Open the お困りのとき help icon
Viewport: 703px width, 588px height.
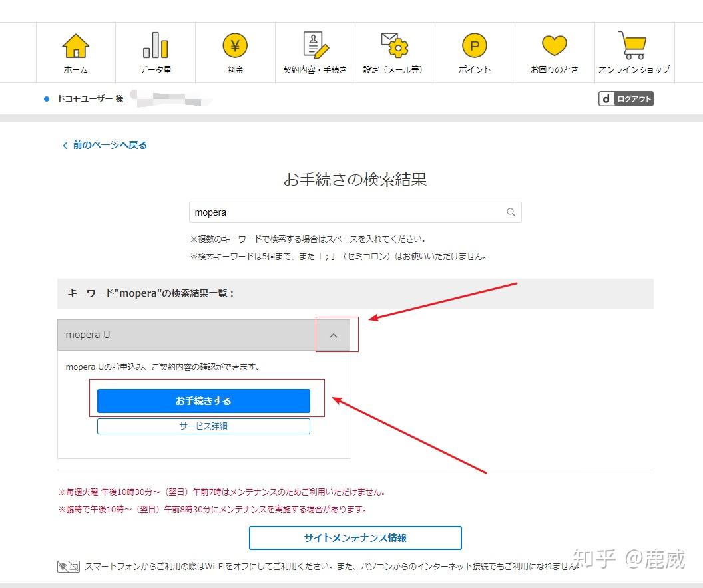[x=554, y=52]
